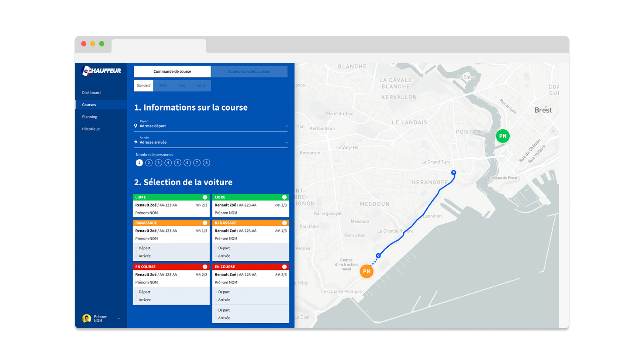Click the orange PN map marker
This screenshot has height=362, width=644.
coord(366,271)
